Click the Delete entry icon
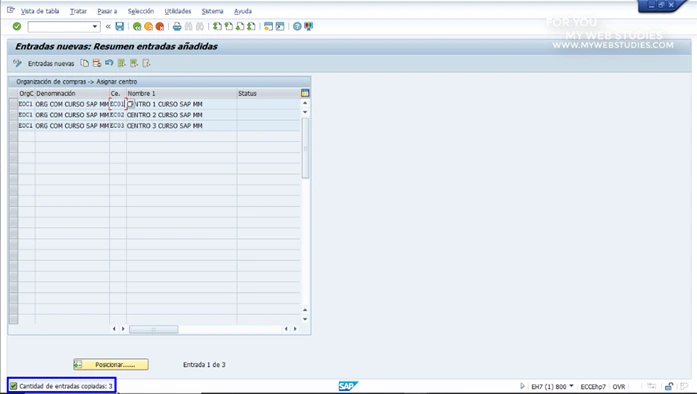 coord(96,63)
